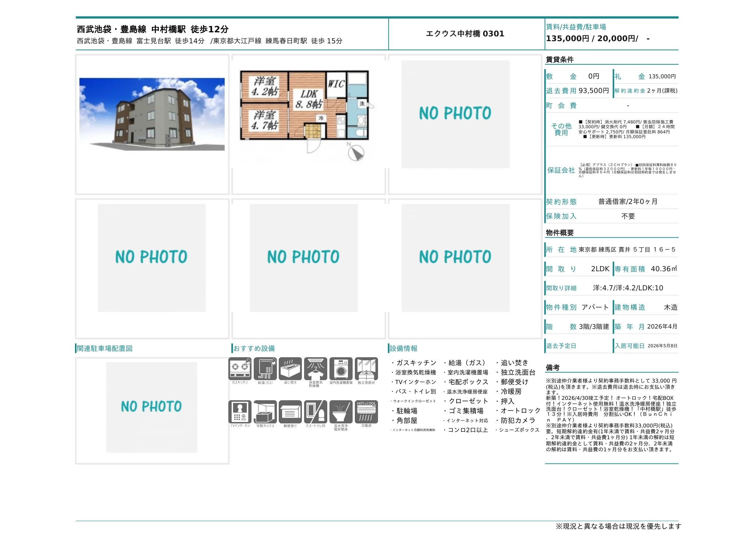
Task: Click the 専有面積 40.36㎡ value
Action: click(664, 269)
